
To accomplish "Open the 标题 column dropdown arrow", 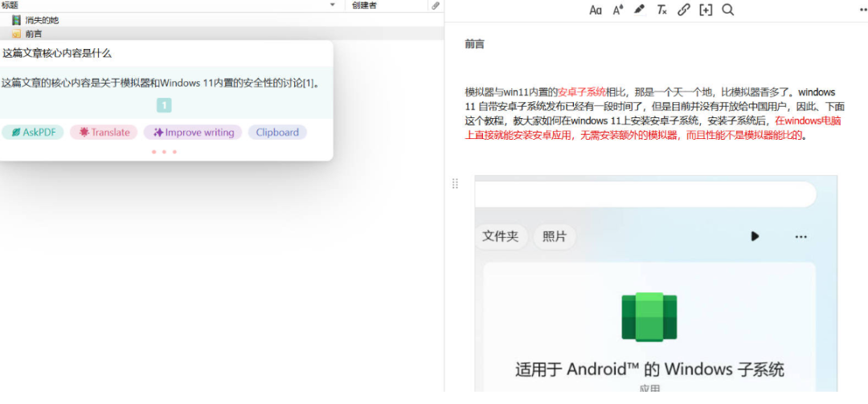I will tap(333, 5).
